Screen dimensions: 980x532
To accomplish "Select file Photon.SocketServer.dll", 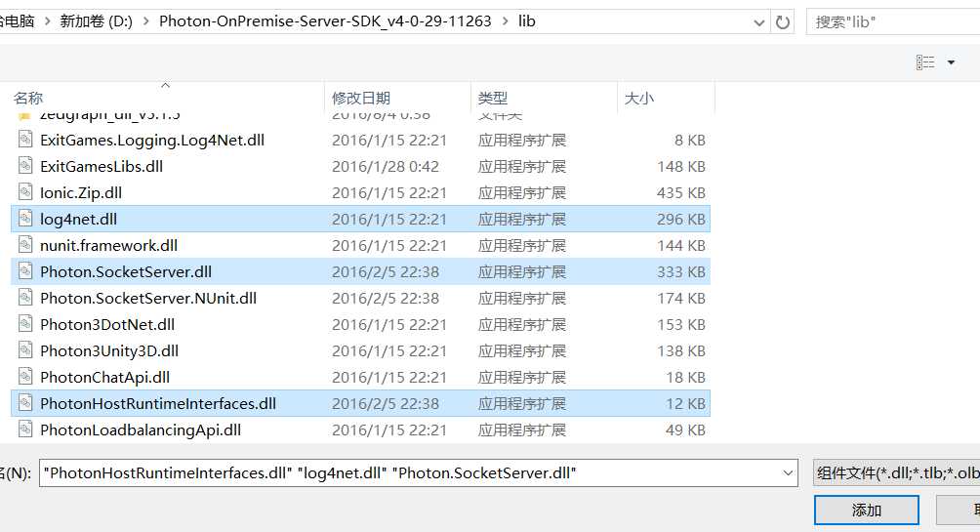I will [x=126, y=272].
